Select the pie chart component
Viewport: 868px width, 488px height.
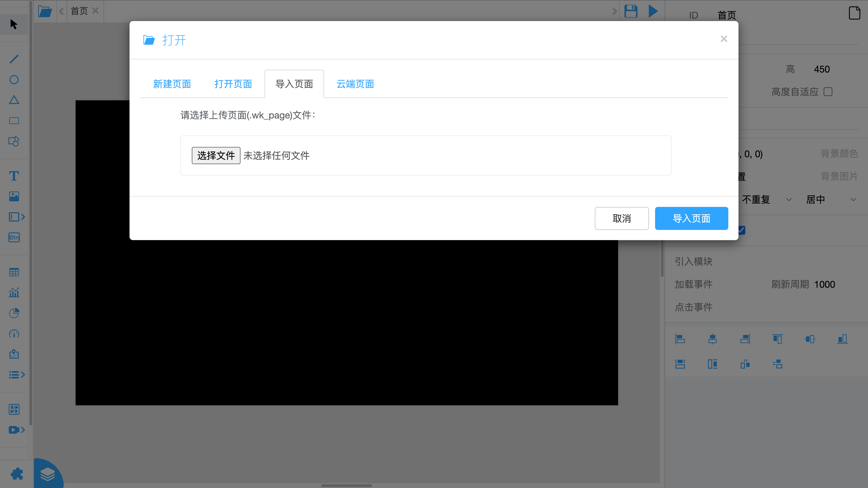(14, 313)
